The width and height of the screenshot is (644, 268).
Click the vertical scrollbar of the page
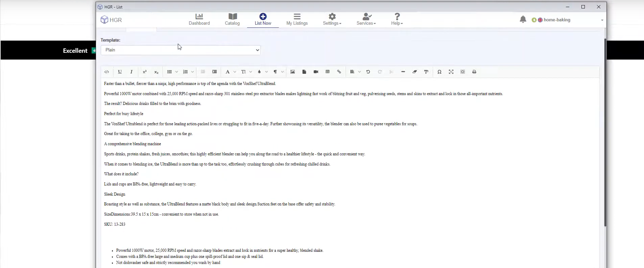(x=605, y=132)
